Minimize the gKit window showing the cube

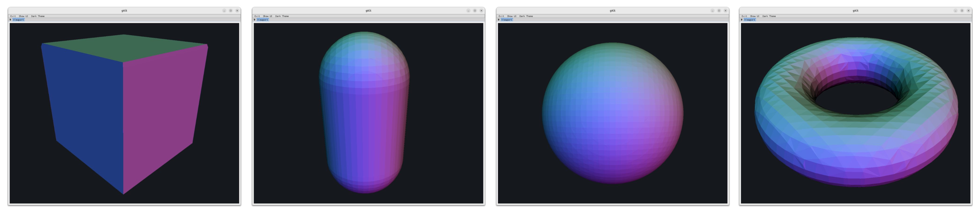(224, 11)
